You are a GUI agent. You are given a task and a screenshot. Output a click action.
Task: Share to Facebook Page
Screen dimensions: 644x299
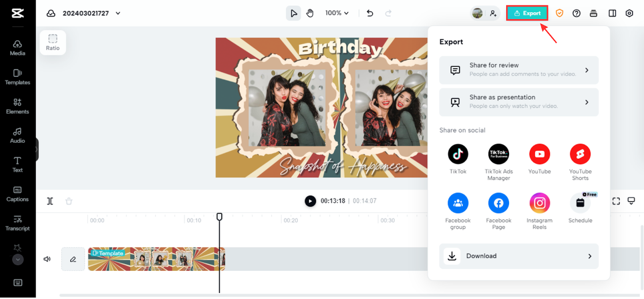(499, 212)
